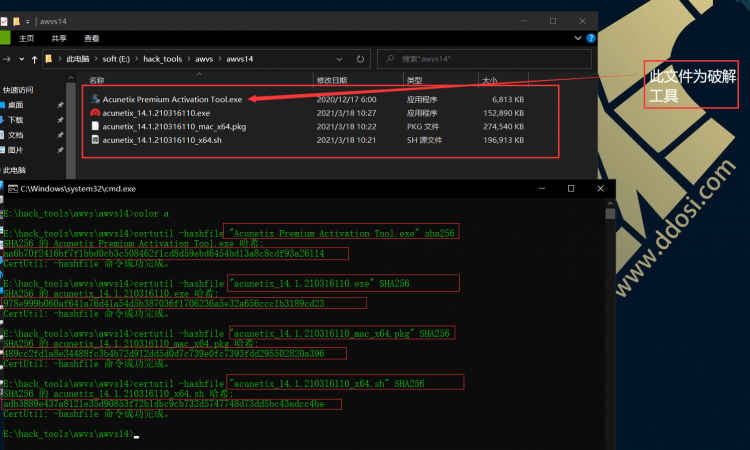Unpin 文档 using its pin icon
The width and height of the screenshot is (750, 450).
point(60,135)
